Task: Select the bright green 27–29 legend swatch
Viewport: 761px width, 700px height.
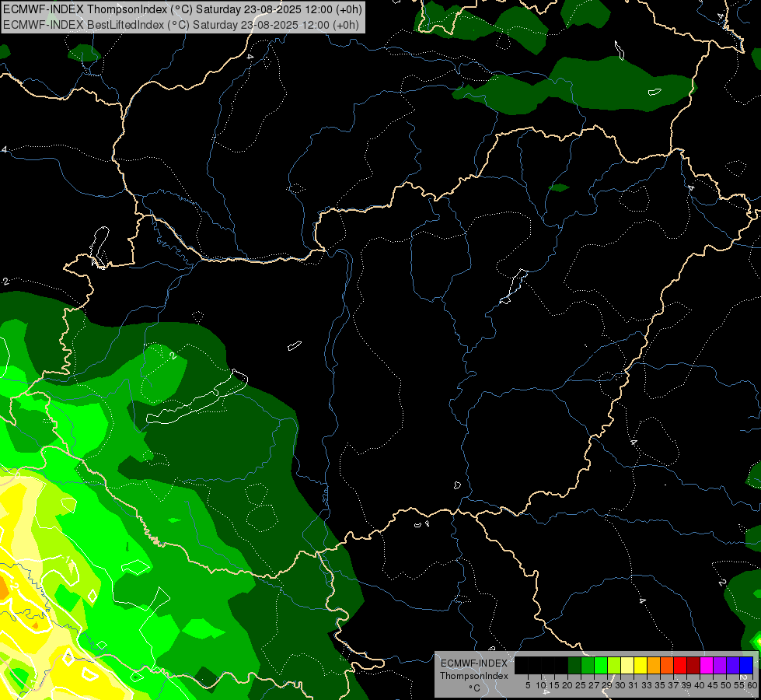Action: point(601,665)
